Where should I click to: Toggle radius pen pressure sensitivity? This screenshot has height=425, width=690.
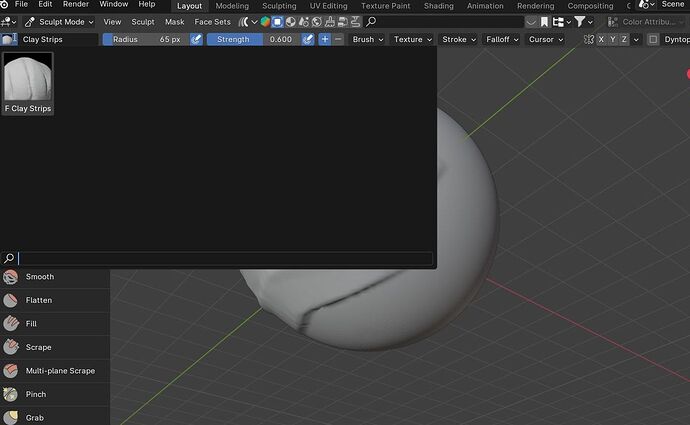pos(196,40)
